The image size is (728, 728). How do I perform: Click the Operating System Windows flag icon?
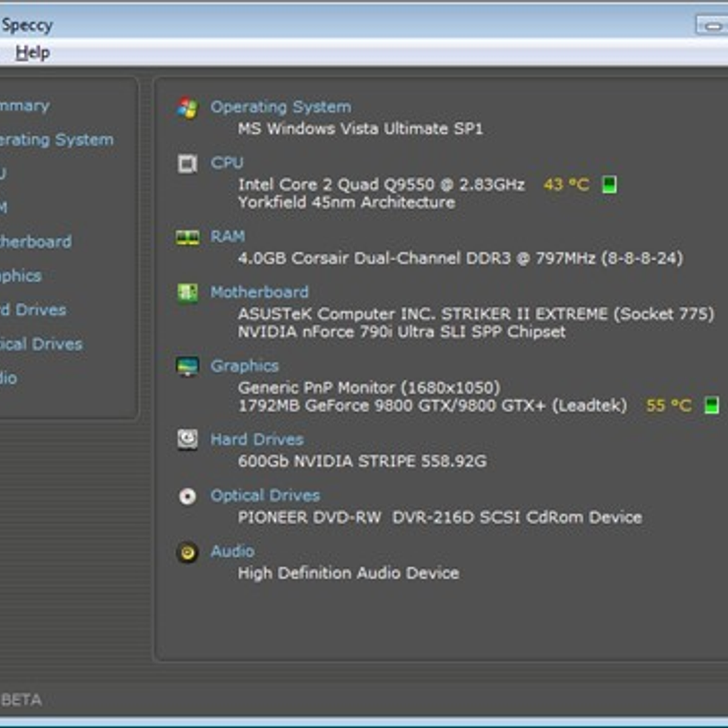(187, 108)
